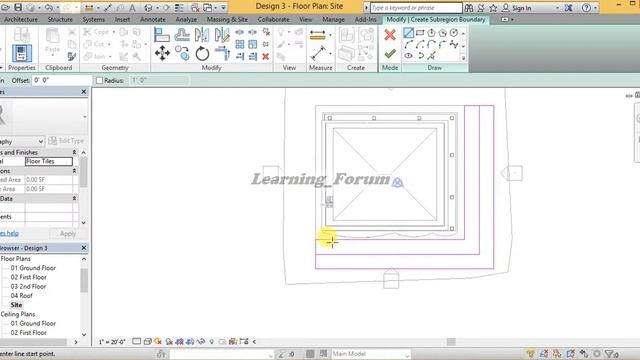640x360 pixels.
Task: Select the Offset tool in Modify panel
Action: pos(182,35)
